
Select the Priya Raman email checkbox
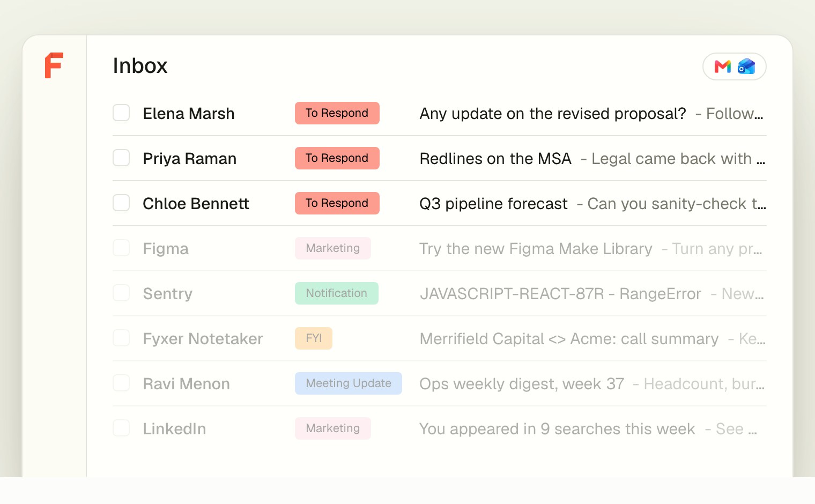coord(121,158)
